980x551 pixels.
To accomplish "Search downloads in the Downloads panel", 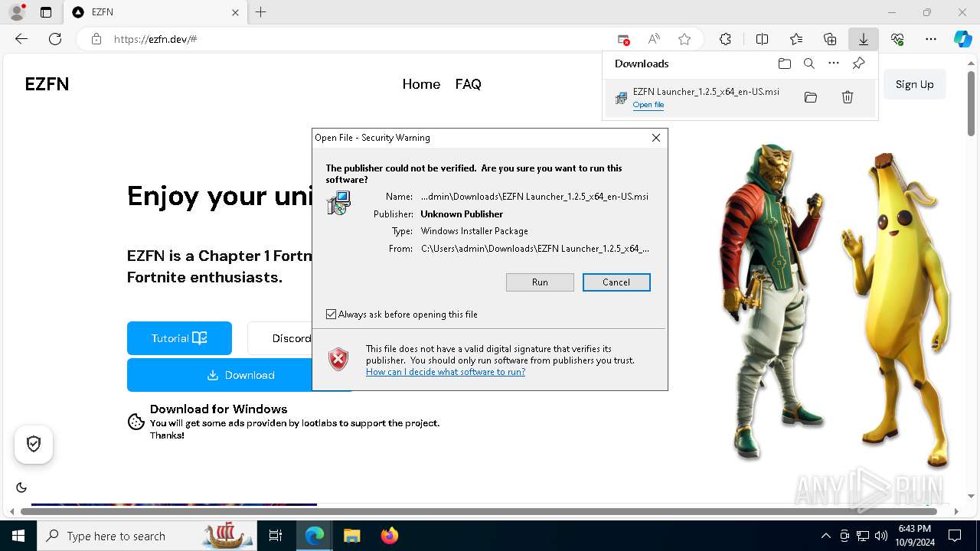I will (809, 64).
